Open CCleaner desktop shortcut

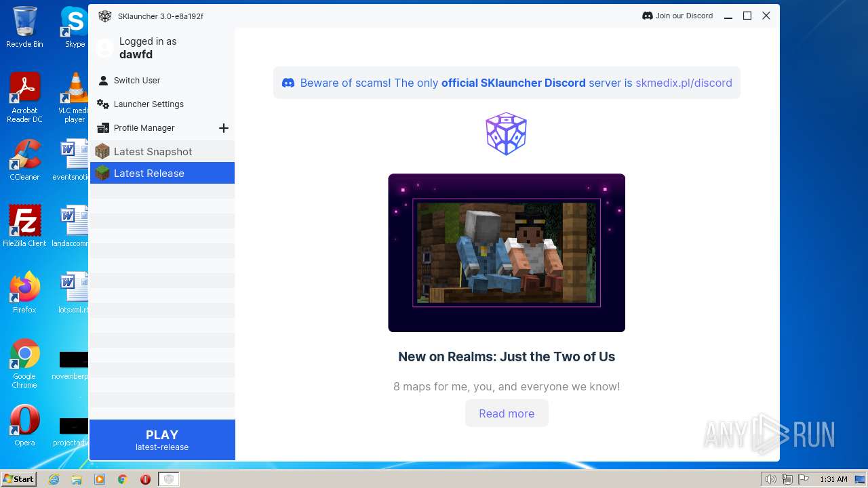[x=24, y=160]
